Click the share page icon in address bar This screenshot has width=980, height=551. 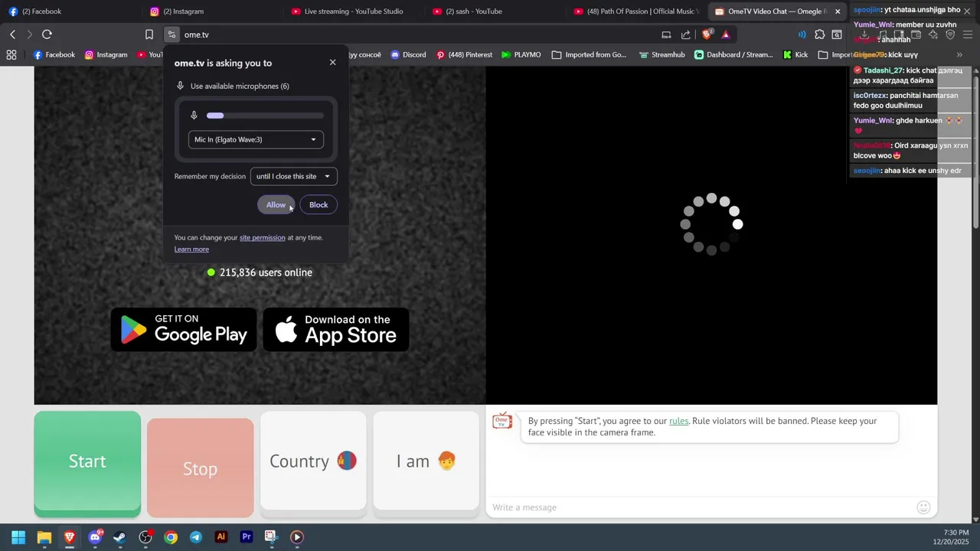pos(685,34)
